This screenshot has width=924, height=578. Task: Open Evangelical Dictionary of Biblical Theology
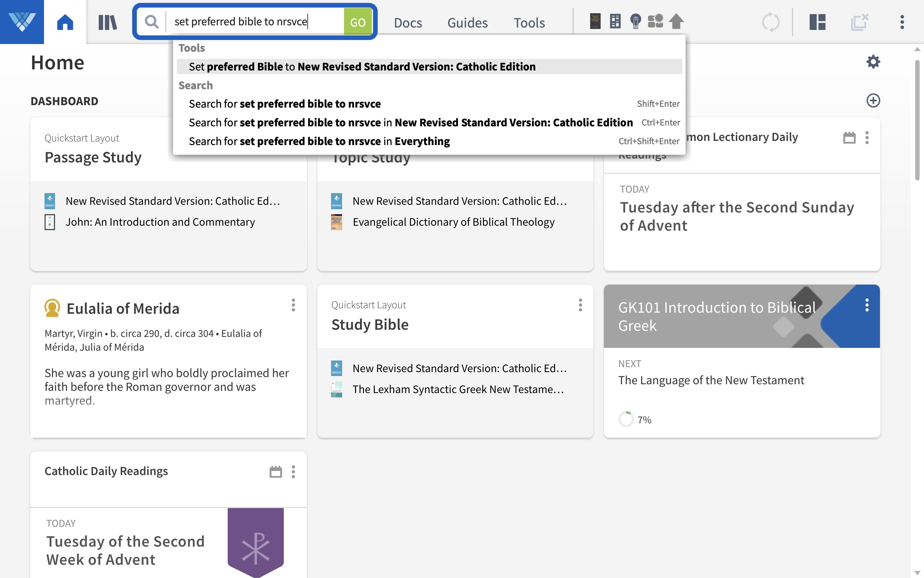coord(453,222)
